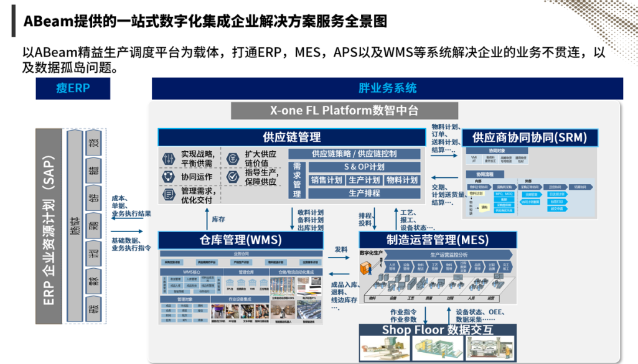Click the 协同流程 header in SRM

[485, 174]
